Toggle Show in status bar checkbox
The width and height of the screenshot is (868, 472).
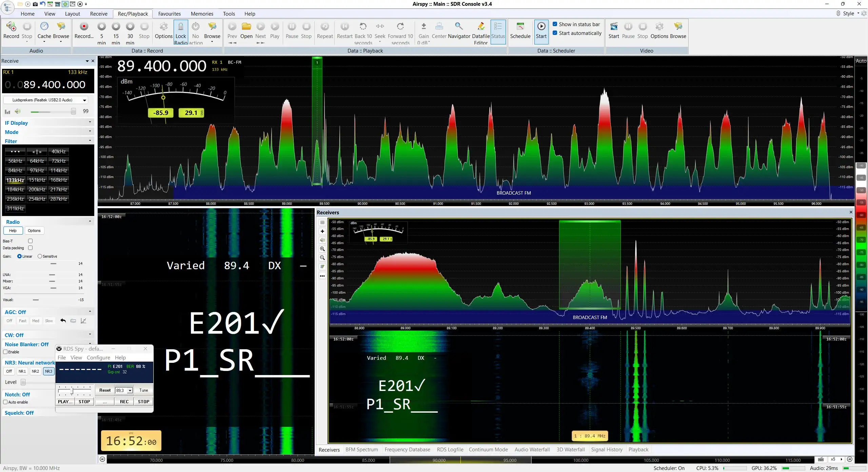click(x=555, y=24)
